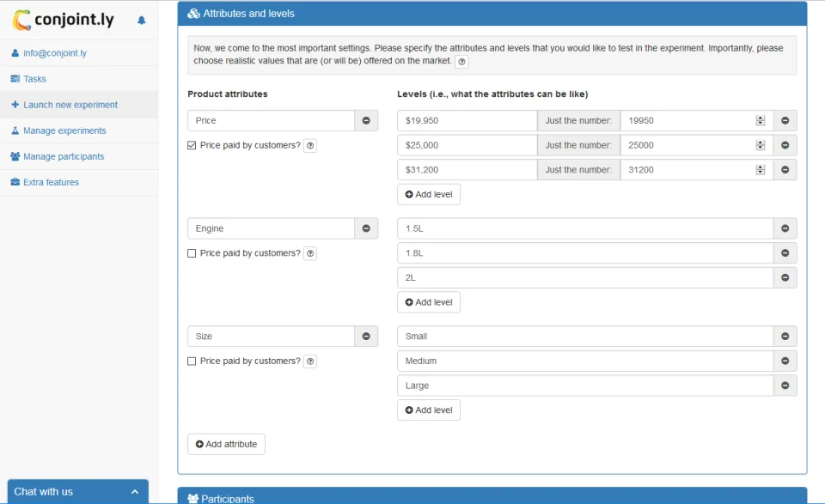Remove the Price attribute
The image size is (825, 504).
click(x=366, y=120)
